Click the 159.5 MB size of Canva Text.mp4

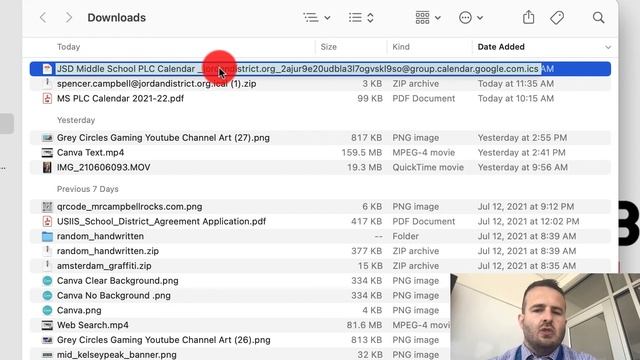(x=362, y=153)
